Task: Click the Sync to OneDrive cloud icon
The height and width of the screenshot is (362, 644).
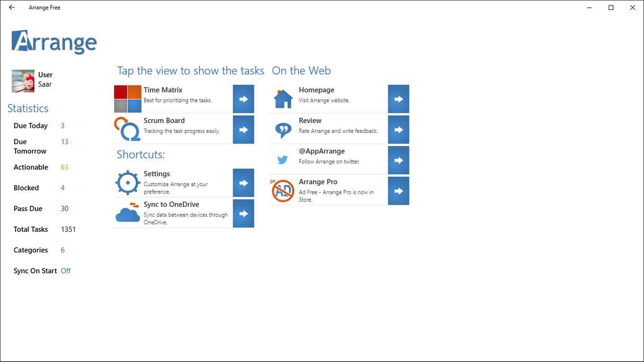Action: [x=128, y=213]
